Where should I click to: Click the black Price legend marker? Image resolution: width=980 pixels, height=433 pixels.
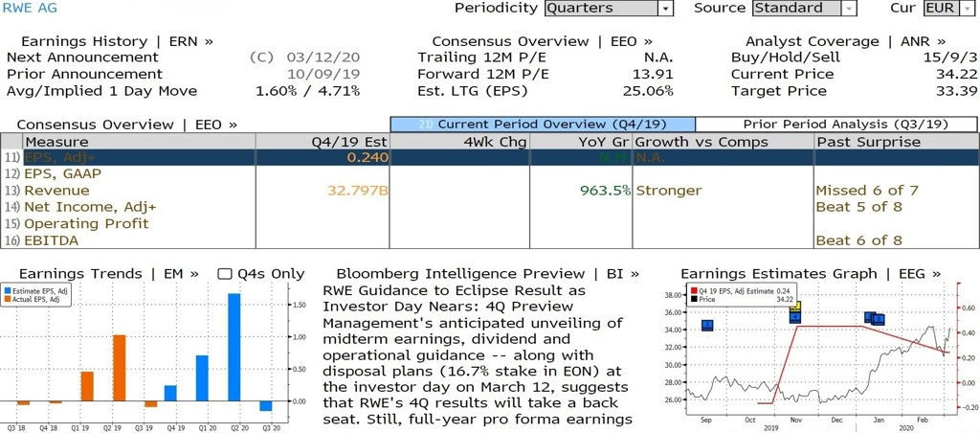(693, 300)
